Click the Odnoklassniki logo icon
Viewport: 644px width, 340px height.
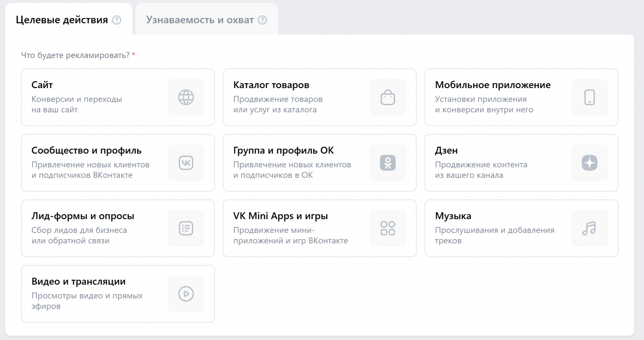tap(388, 163)
